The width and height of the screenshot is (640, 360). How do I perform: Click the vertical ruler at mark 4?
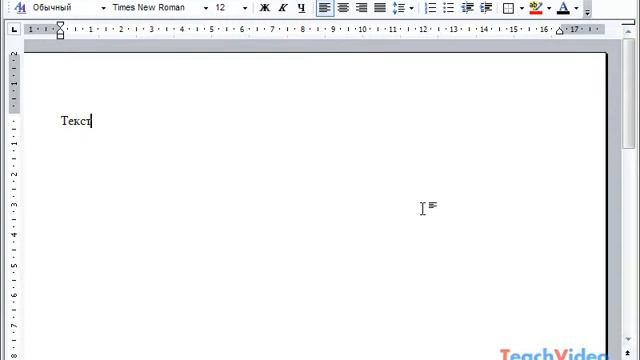(14, 235)
